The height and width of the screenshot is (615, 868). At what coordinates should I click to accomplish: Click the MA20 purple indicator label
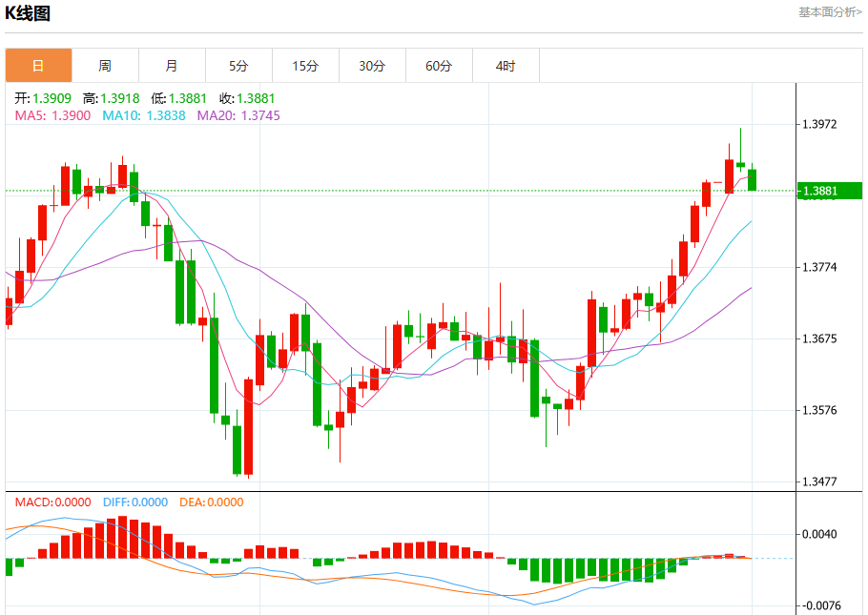tap(238, 115)
